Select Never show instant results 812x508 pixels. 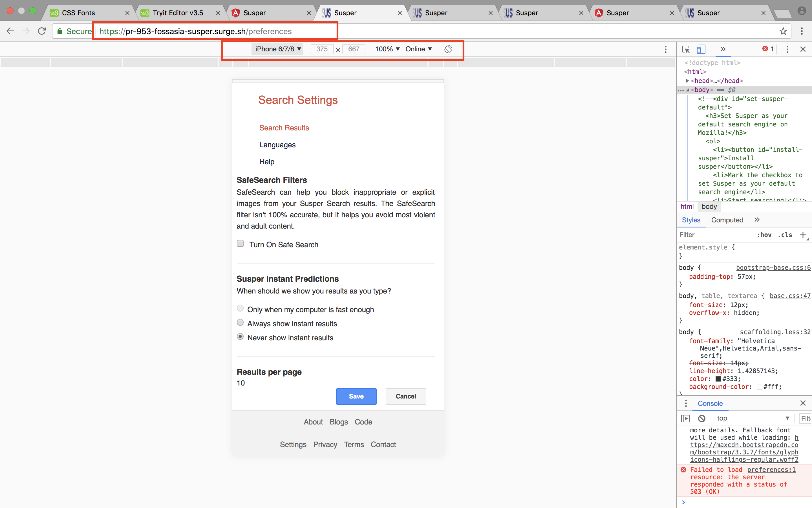(240, 337)
